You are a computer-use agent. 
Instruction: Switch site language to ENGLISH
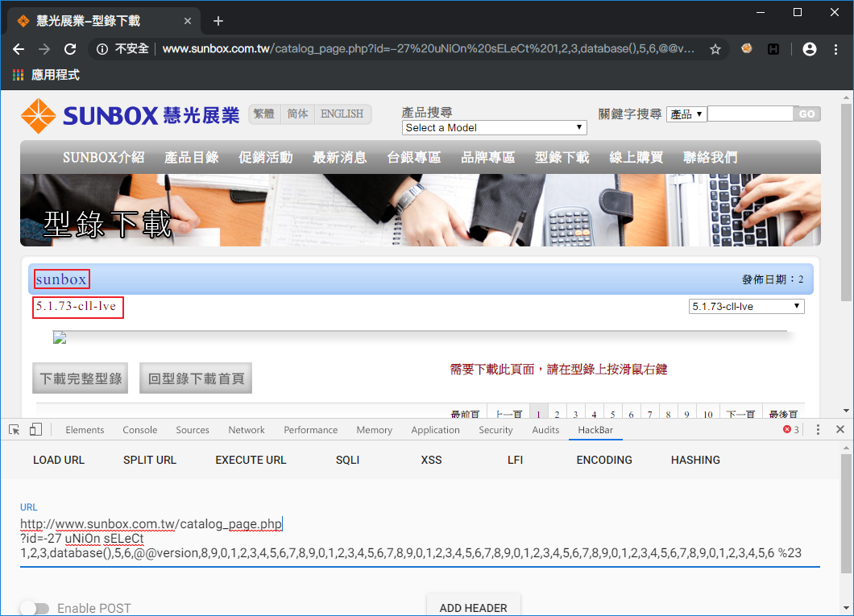point(342,114)
